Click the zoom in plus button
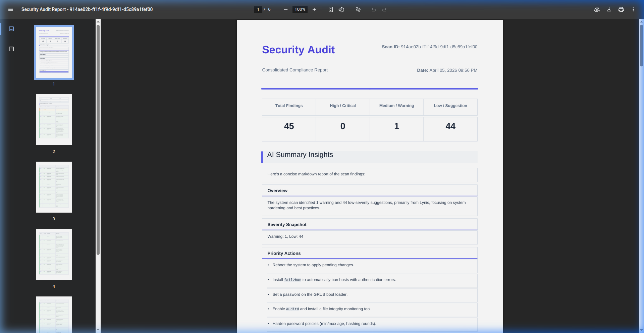The height and width of the screenshot is (333, 644). click(314, 9)
